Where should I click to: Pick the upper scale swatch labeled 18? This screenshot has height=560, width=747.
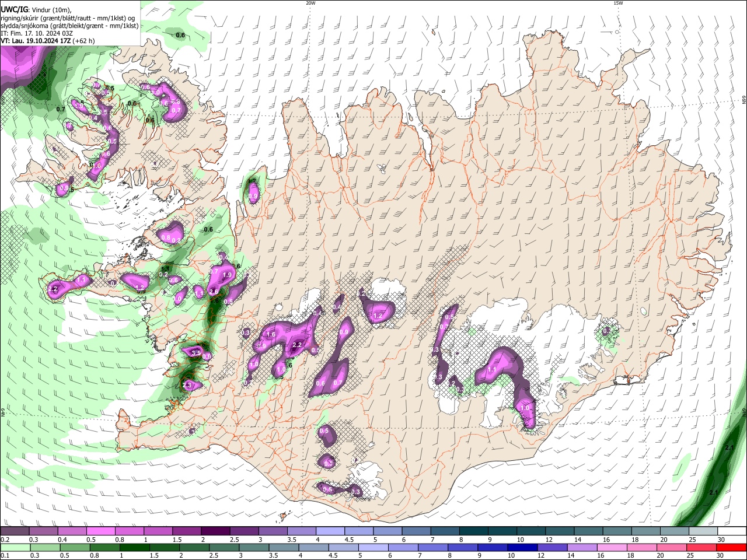click(x=647, y=531)
